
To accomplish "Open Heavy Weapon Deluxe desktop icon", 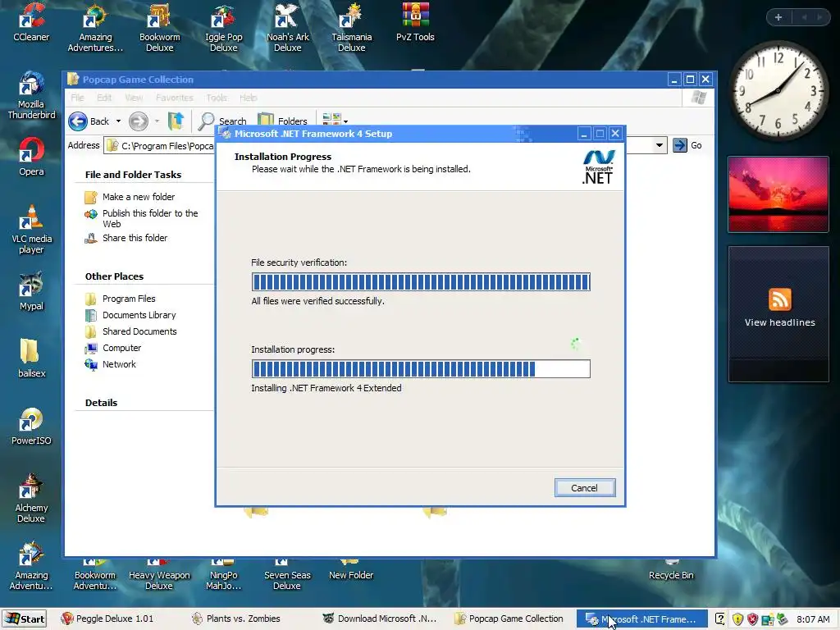I will coord(159,573).
